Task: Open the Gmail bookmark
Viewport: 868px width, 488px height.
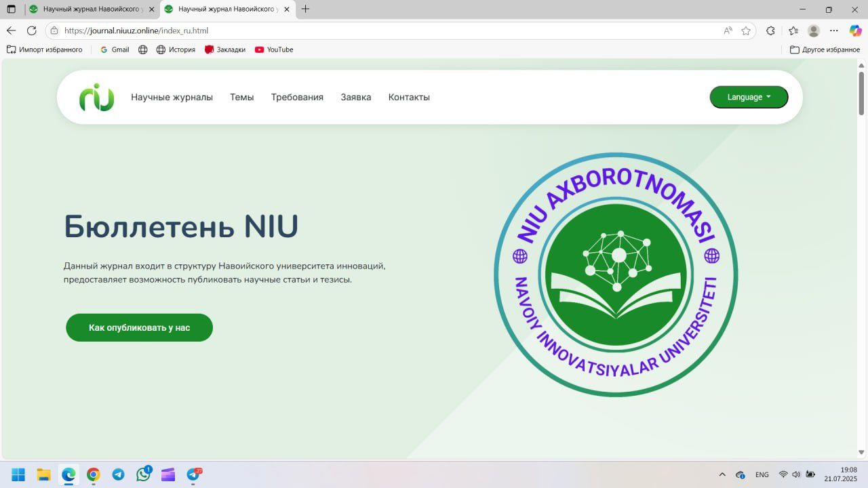Action: [115, 49]
